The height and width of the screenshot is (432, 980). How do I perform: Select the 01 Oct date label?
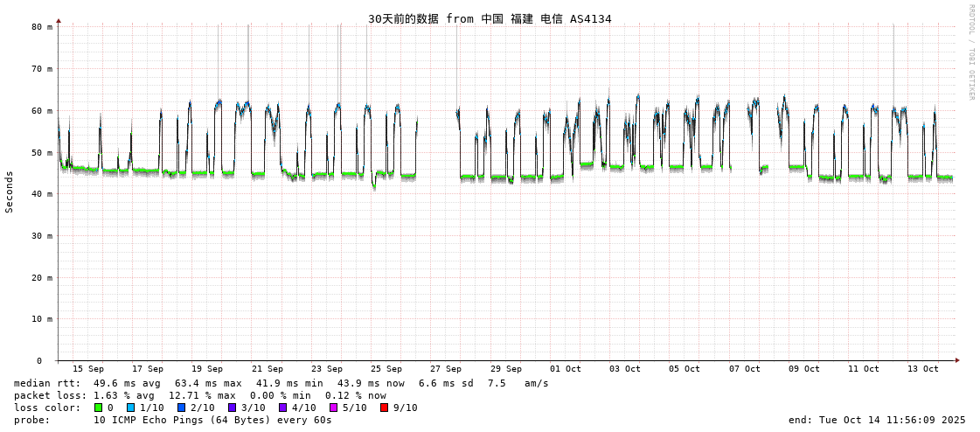click(x=566, y=369)
